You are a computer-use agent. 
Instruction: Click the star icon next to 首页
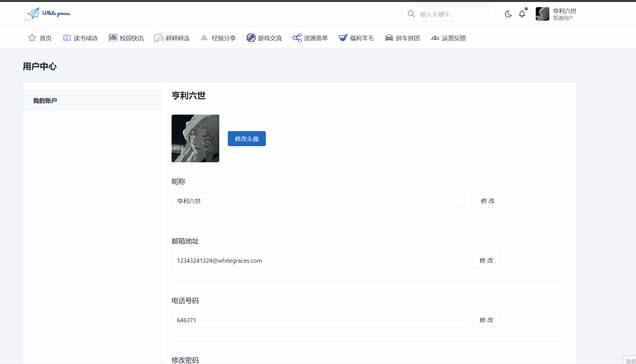[32, 38]
